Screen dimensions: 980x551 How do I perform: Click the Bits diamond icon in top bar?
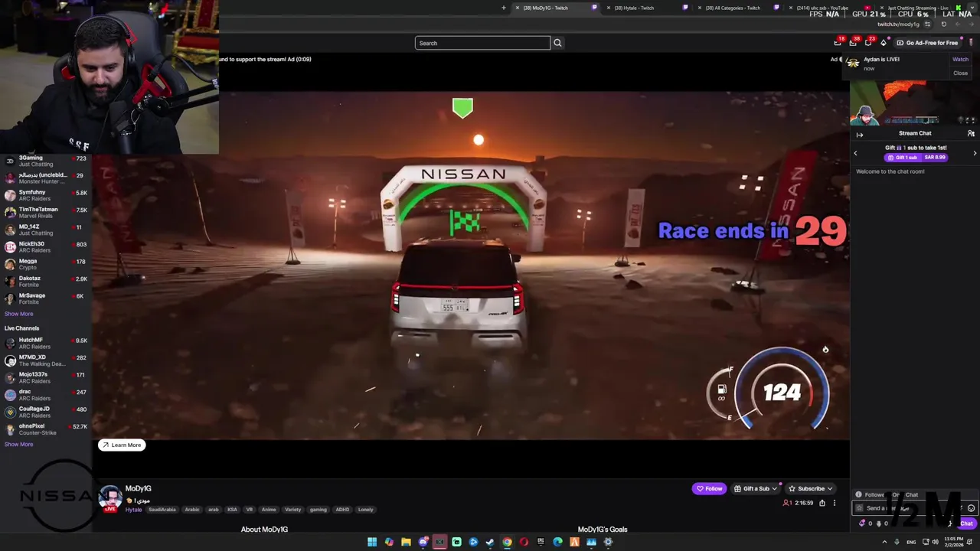(x=884, y=43)
